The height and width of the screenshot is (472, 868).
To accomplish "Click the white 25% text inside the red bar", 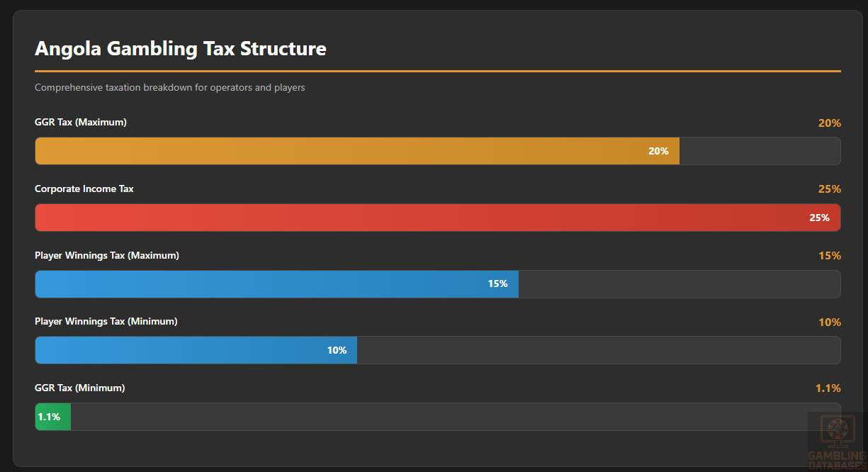I will point(819,218).
